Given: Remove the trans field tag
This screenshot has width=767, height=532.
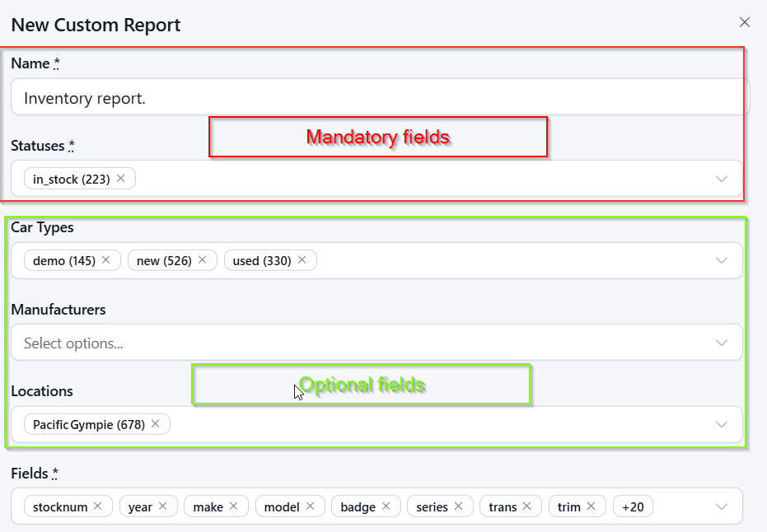Looking at the screenshot, I should [527, 506].
